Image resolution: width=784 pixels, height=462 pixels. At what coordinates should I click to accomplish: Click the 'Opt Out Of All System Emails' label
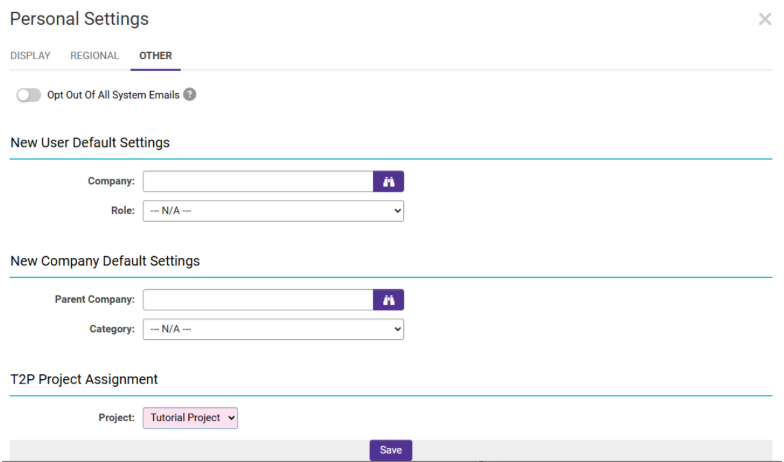point(113,95)
